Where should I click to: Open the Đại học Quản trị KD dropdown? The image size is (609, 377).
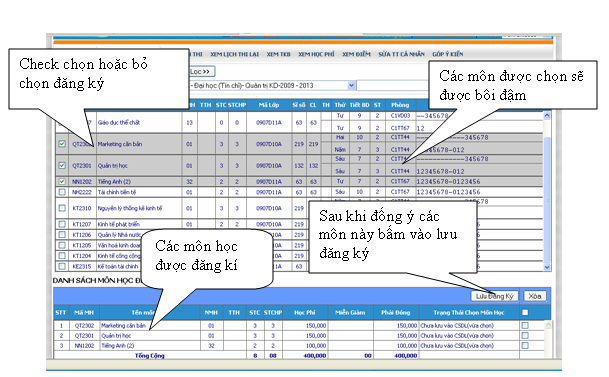click(351, 85)
